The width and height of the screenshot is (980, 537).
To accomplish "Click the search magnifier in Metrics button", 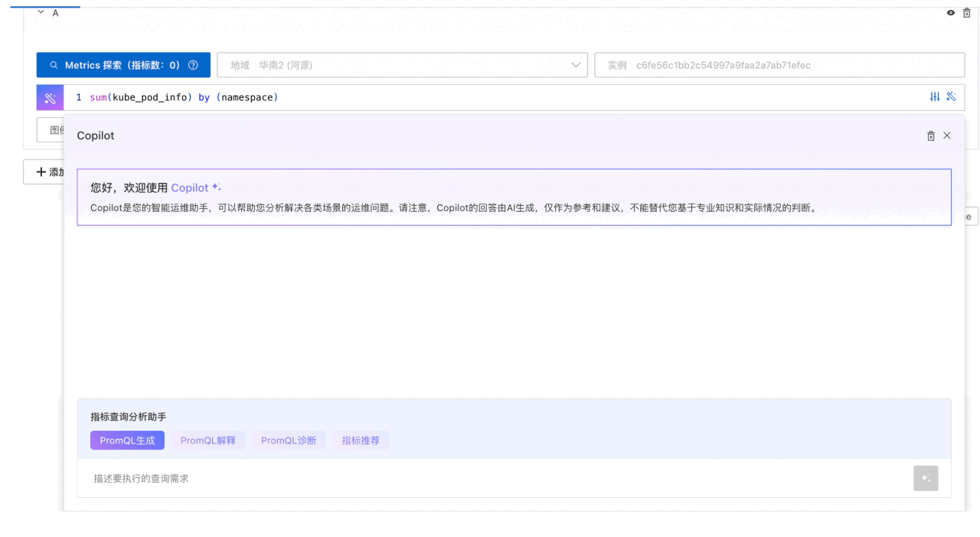I will point(54,65).
